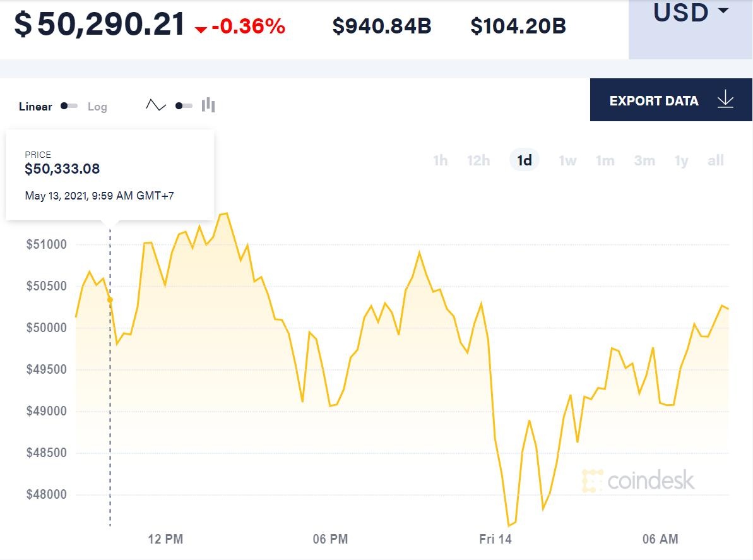Click the line chart style icon
The height and width of the screenshot is (560, 753).
(156, 105)
